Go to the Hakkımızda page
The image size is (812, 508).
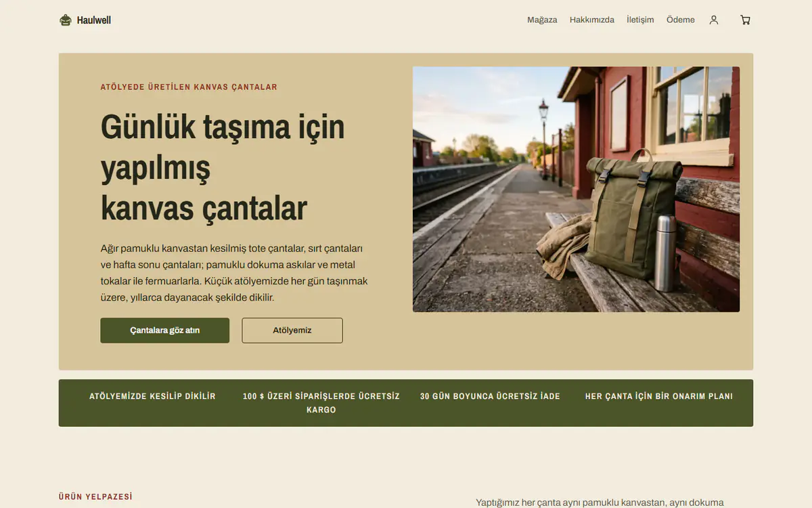click(592, 20)
